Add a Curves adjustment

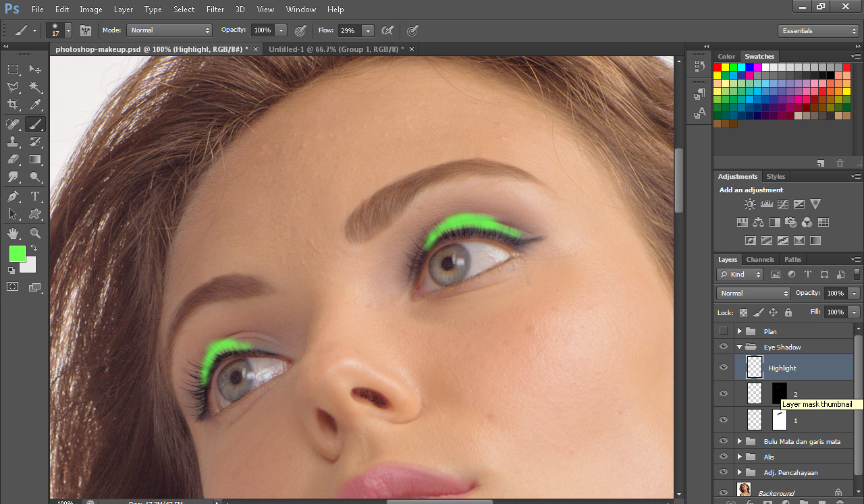pyautogui.click(x=783, y=204)
